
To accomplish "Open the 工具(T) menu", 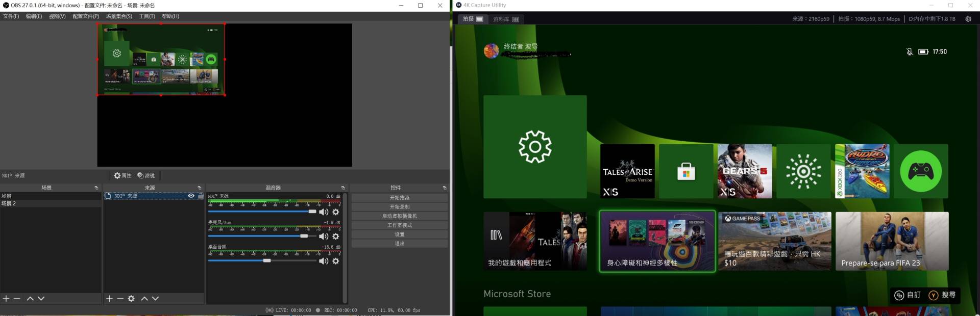I will (147, 16).
